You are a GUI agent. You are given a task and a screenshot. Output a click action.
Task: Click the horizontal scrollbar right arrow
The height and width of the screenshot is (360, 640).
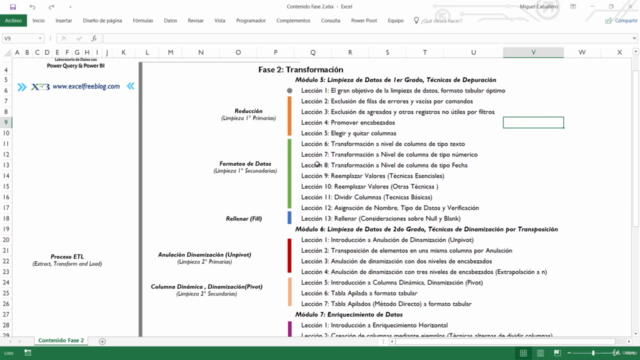point(629,341)
